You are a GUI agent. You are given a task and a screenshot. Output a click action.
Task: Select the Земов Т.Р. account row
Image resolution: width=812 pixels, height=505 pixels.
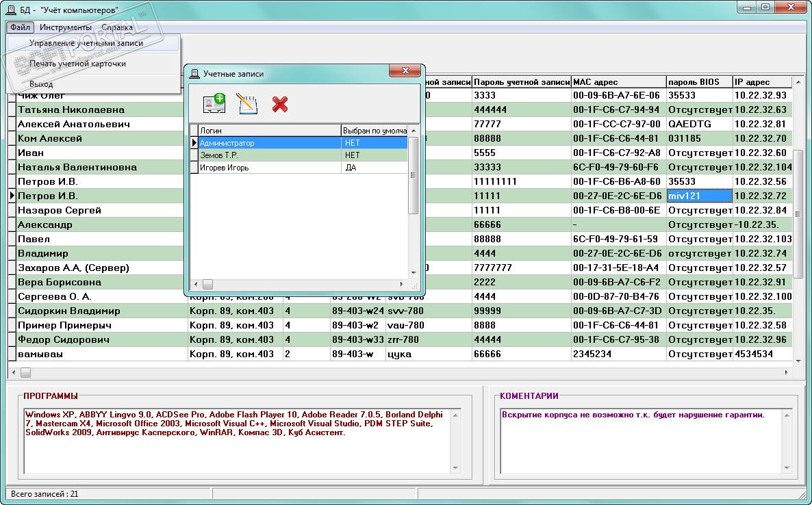pyautogui.click(x=268, y=155)
